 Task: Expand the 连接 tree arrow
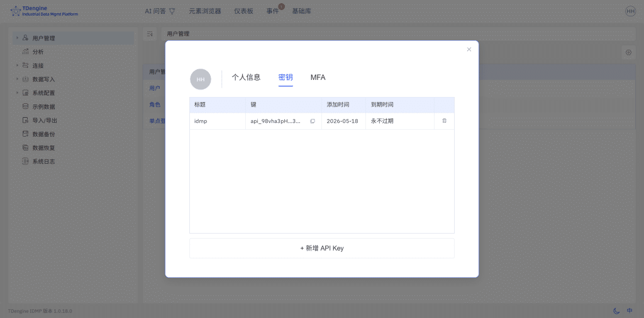tap(17, 65)
